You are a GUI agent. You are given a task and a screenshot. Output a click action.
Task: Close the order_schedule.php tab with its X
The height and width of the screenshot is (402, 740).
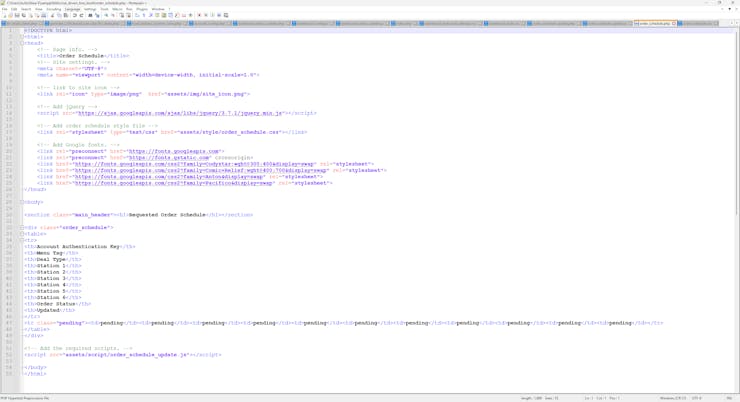click(x=674, y=23)
